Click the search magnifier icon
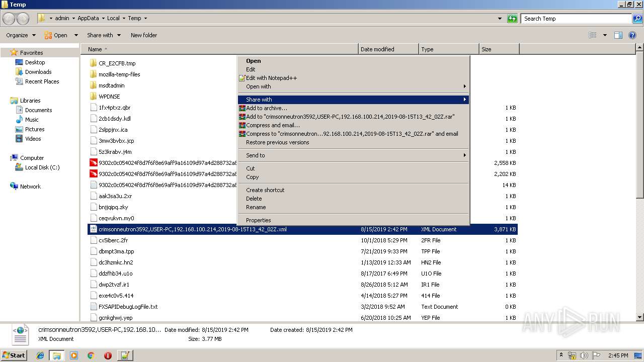644x362 pixels. [x=637, y=19]
